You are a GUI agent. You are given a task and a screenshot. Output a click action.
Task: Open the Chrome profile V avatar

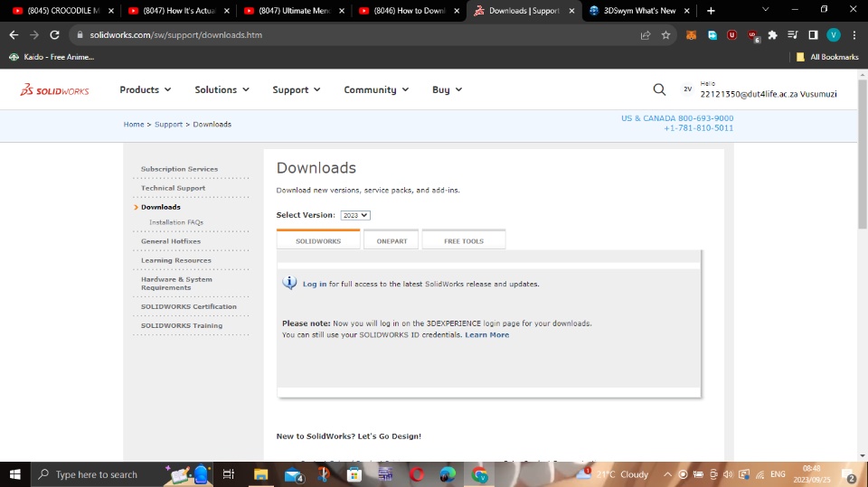833,35
